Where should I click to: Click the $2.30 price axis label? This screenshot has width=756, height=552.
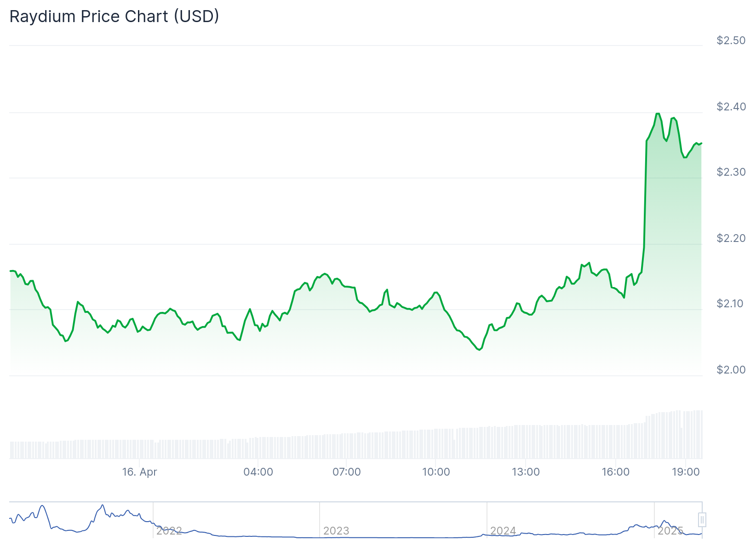[731, 172]
